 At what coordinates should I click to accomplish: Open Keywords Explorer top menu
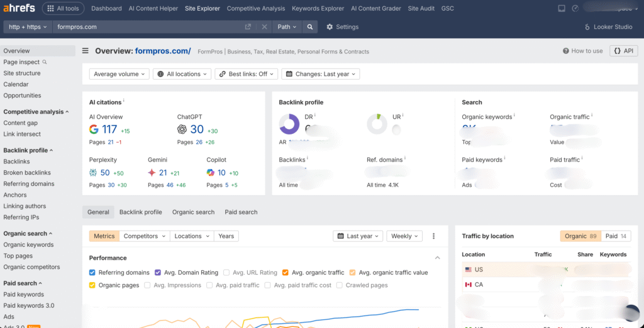(318, 8)
